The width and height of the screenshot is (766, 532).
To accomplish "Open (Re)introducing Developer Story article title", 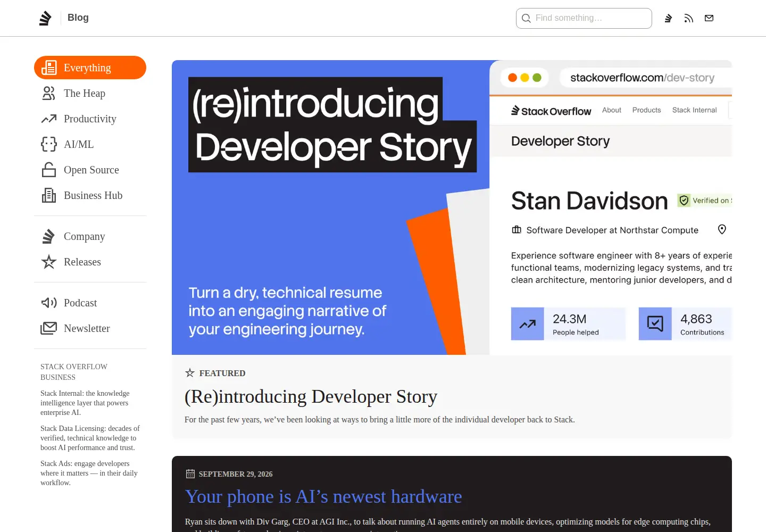I will (311, 396).
